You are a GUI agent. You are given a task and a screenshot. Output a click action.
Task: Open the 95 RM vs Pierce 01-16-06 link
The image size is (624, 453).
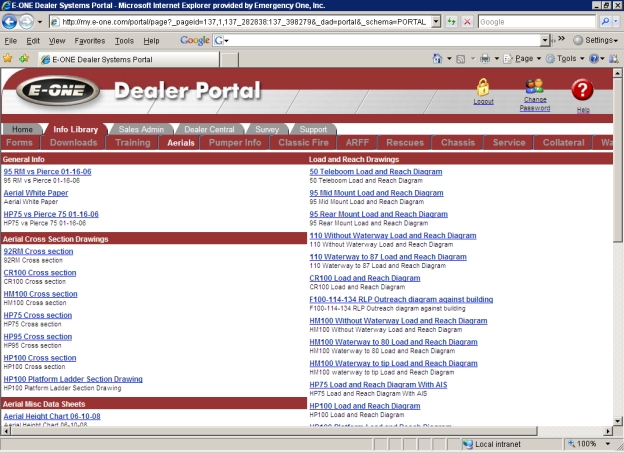[x=47, y=172]
